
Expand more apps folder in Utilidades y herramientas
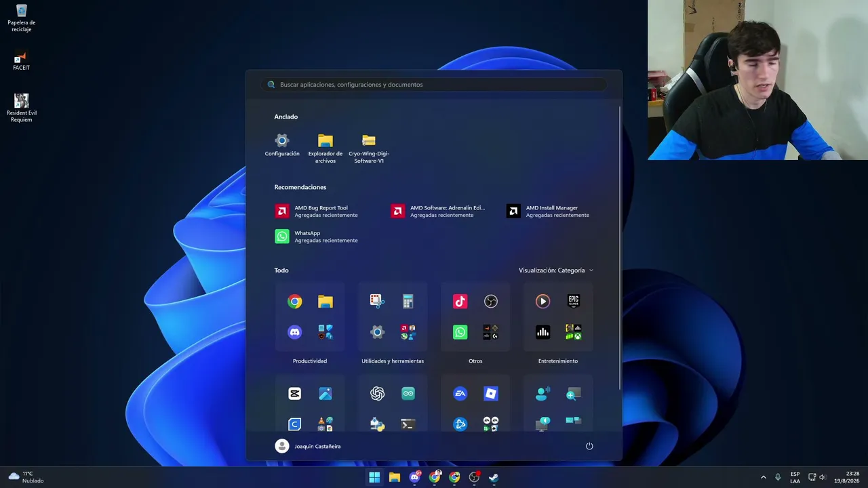[408, 332]
